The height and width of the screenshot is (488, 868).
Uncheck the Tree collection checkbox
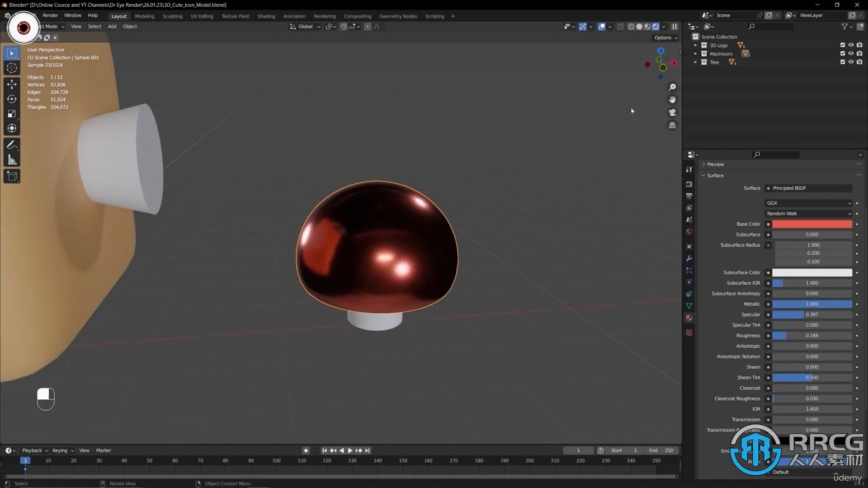tap(843, 62)
